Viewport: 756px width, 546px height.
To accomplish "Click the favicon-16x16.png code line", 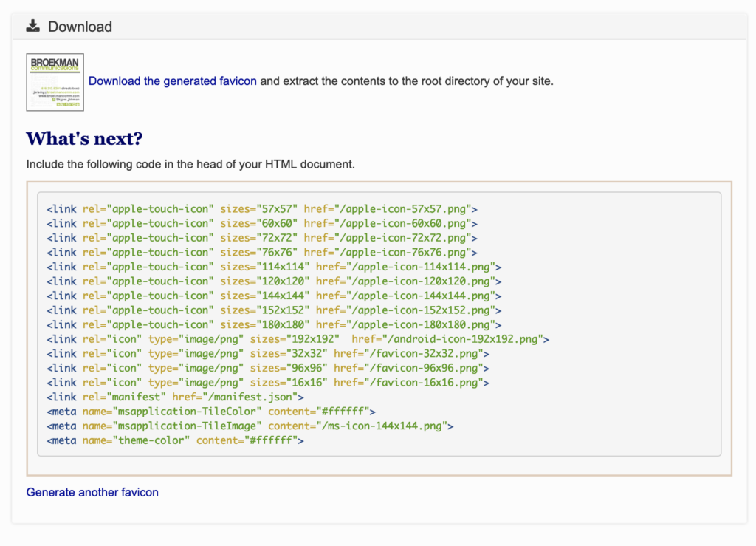I will point(268,383).
